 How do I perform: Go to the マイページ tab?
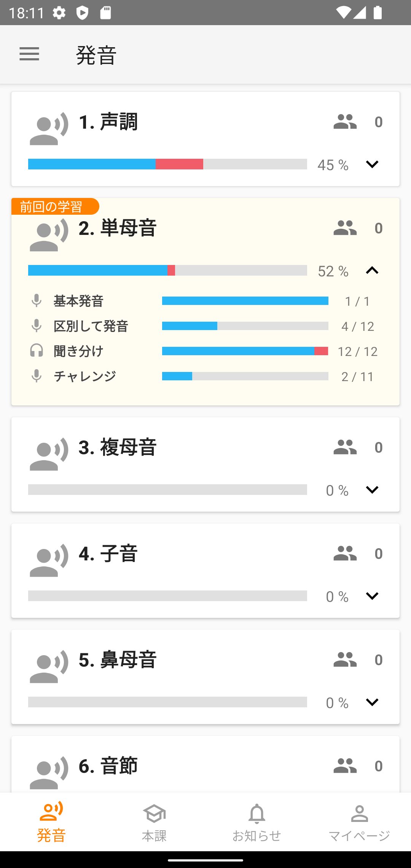click(359, 822)
